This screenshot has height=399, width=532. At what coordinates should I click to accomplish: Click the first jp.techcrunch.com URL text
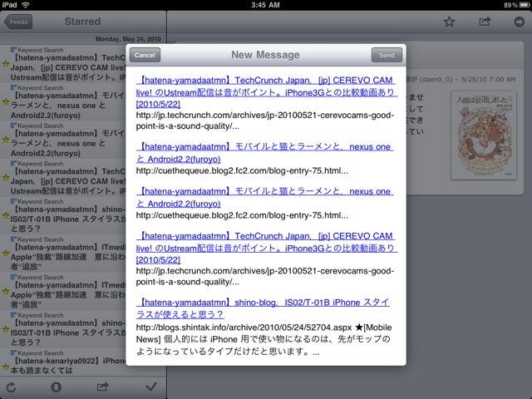coord(264,121)
